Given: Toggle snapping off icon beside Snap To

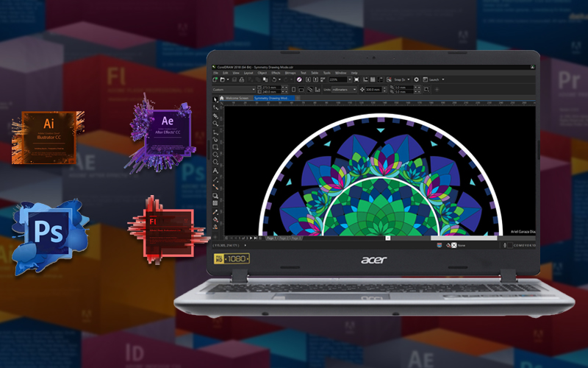Looking at the screenshot, I should click(389, 79).
